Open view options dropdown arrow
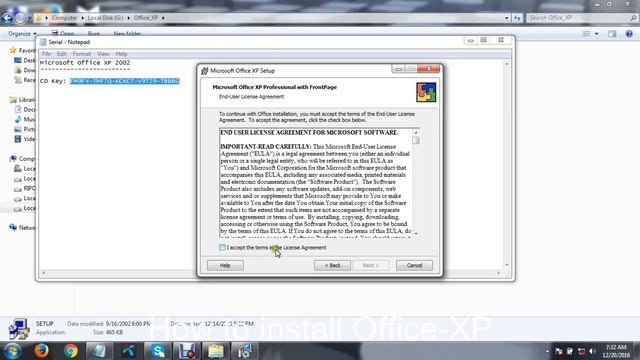 [596, 34]
